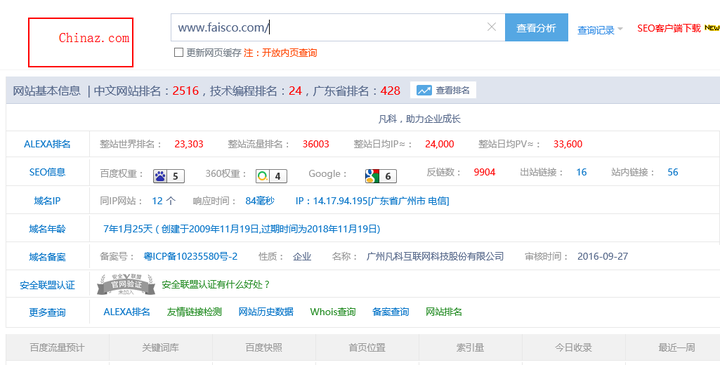Click IP address 14.17.94.195
The height and width of the screenshot is (365, 720).
click(340, 201)
